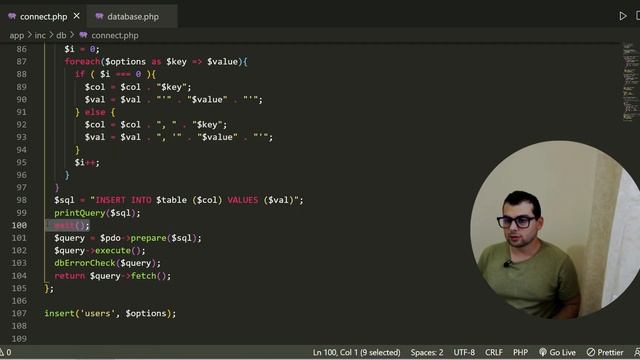Start the Go Live server

tap(557, 352)
